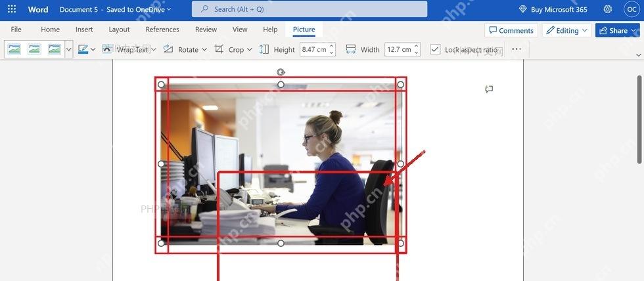The width and height of the screenshot is (644, 281).
Task: Switch to the View tab
Action: pyautogui.click(x=240, y=30)
